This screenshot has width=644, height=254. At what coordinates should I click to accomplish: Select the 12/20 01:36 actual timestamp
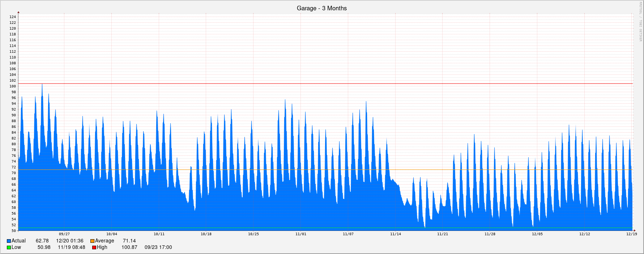[x=70, y=241]
